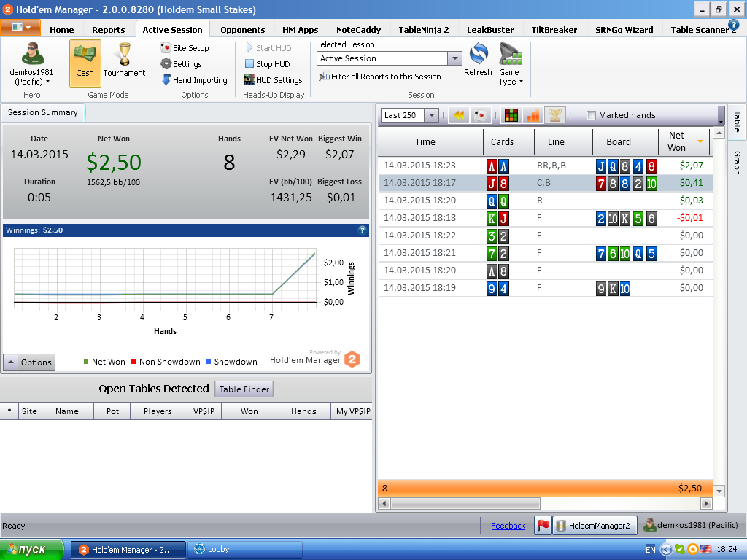Sort hands by the Time column
747x560 pixels.
point(430,141)
